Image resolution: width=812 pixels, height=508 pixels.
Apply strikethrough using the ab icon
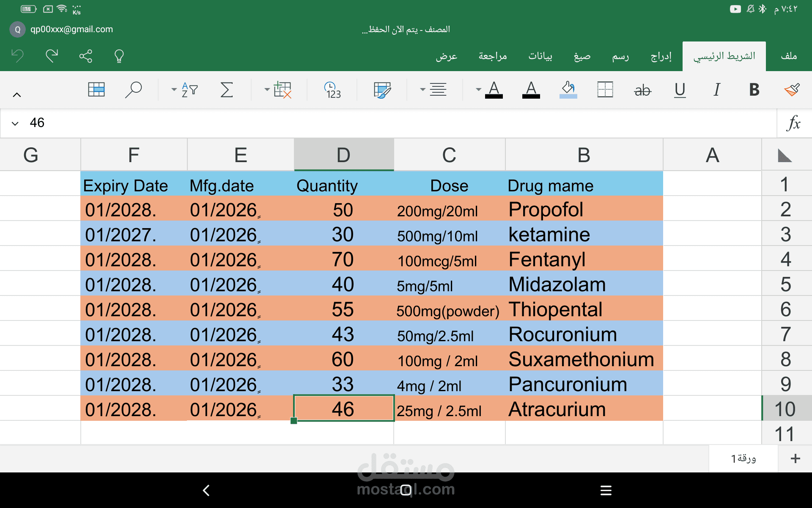point(642,90)
